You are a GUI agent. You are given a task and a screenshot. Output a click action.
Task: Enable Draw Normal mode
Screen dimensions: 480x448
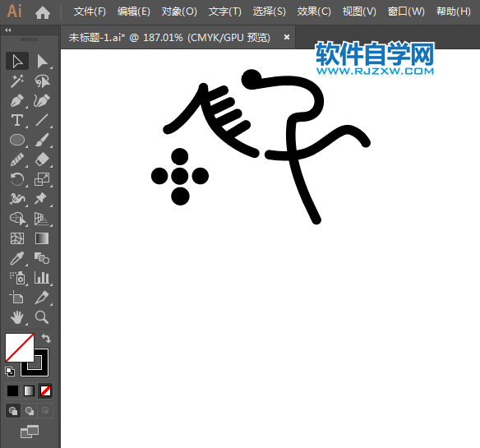(13, 411)
